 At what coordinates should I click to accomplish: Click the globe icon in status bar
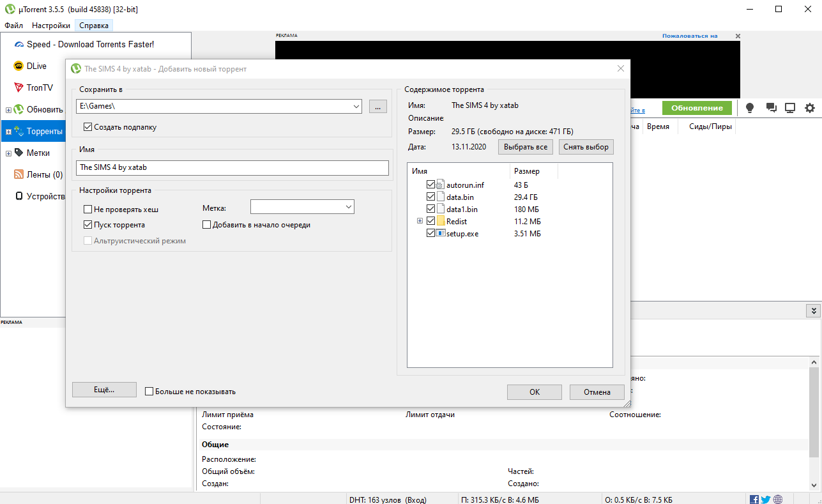click(778, 500)
